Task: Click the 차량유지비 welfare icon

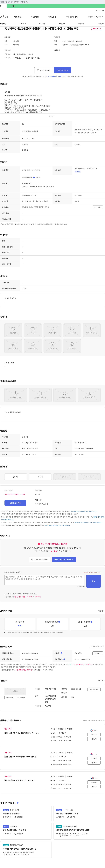Action: tap(52, 330)
